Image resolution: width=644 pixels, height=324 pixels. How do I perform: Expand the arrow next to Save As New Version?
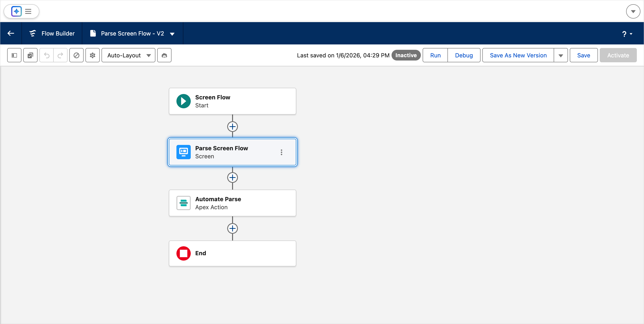[x=561, y=55]
